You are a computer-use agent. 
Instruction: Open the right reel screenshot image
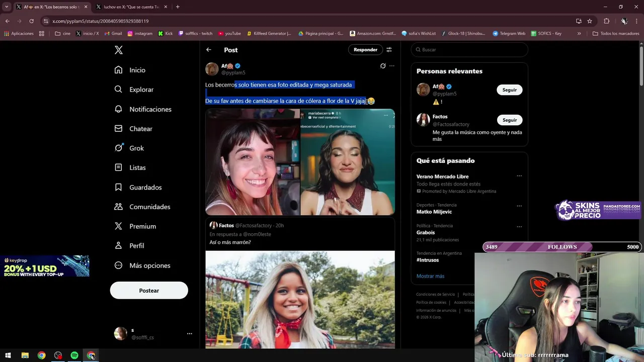tap(348, 162)
